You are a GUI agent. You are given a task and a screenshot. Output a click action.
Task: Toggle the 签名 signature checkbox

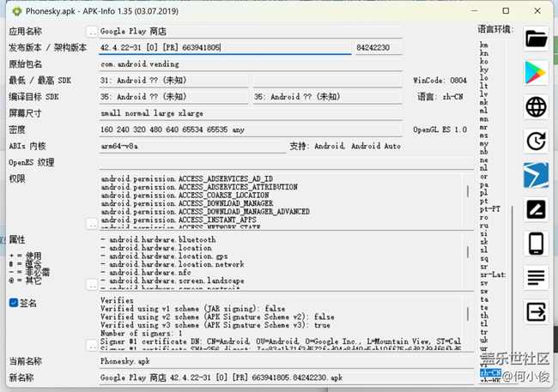[14, 303]
